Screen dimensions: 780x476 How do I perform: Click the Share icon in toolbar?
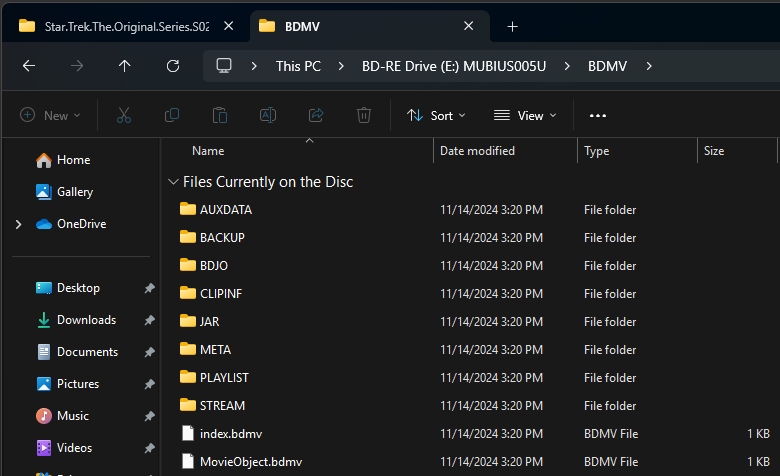tap(316, 115)
